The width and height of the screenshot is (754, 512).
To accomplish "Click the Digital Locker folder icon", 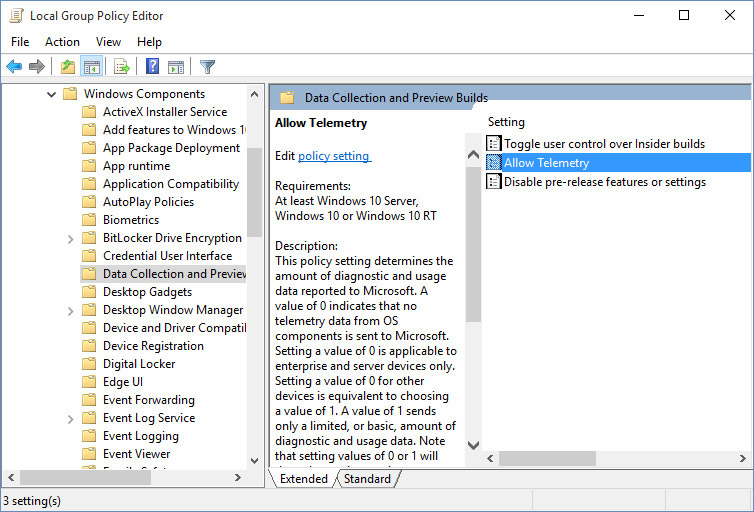I will click(x=89, y=364).
